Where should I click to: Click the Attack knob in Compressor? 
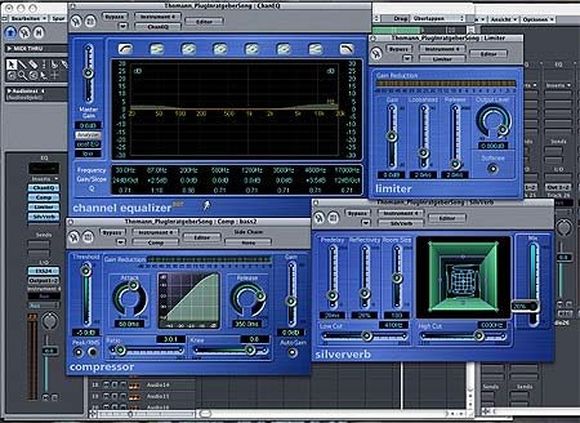[130, 297]
